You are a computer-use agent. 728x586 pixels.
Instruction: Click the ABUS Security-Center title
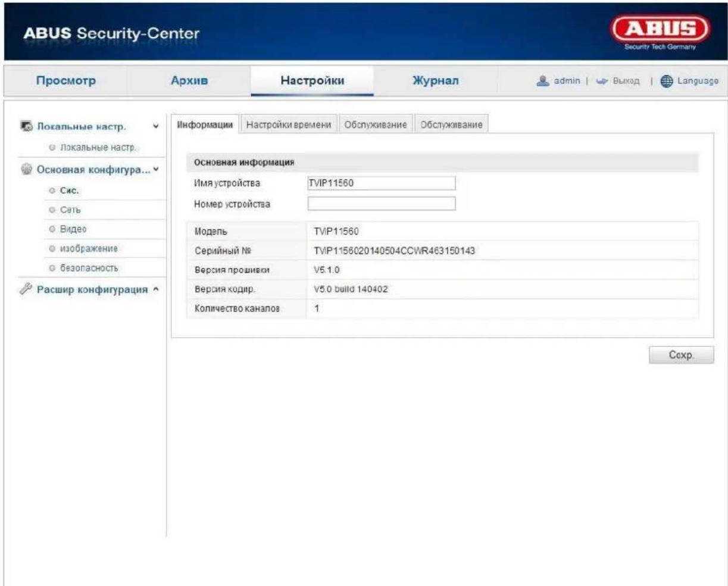tap(110, 33)
